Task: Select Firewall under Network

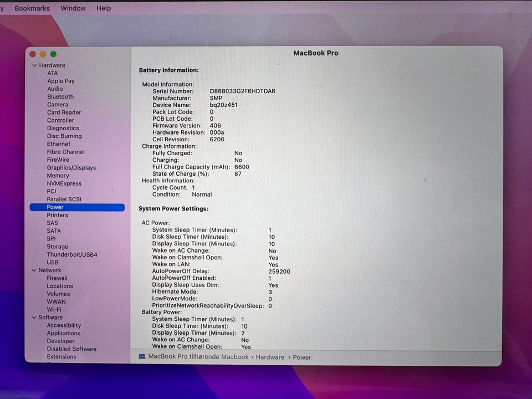Action: (x=57, y=278)
